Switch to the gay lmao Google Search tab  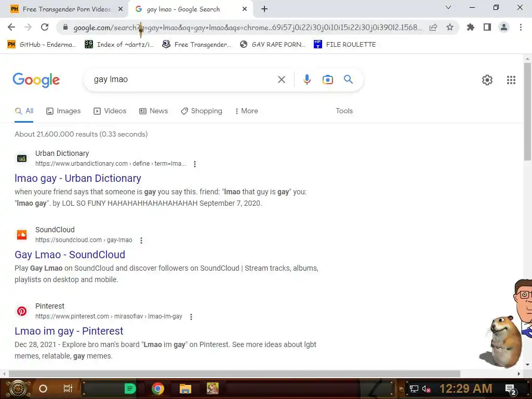(x=191, y=9)
